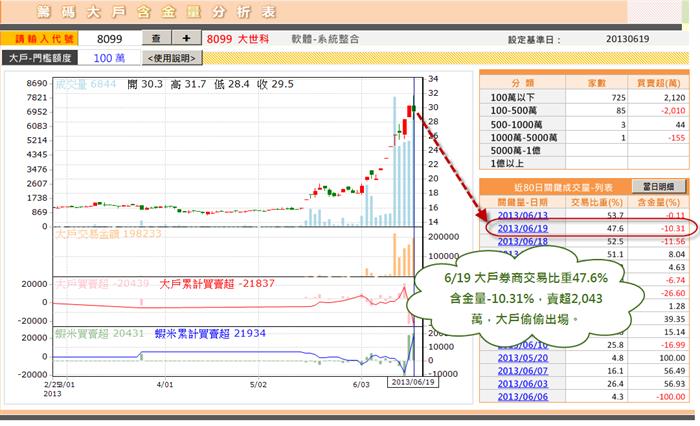Viewport: 700px width, 426px height.
Task: Click the 2013/06/19 date marker below the chart
Action: 412,382
